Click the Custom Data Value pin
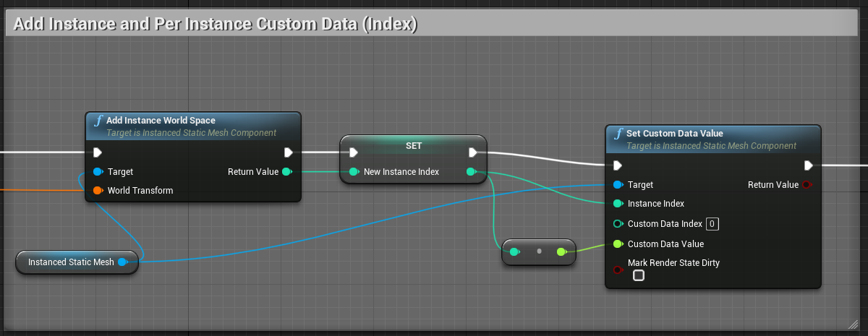 pos(618,244)
